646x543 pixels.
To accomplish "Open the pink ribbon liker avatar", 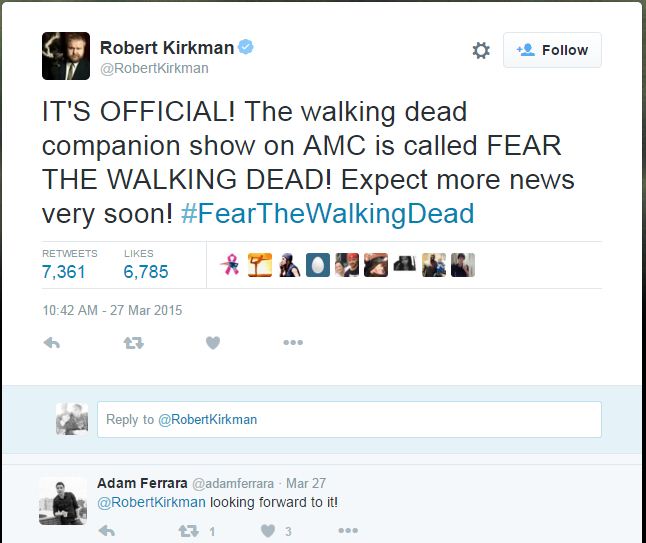I will tap(230, 265).
